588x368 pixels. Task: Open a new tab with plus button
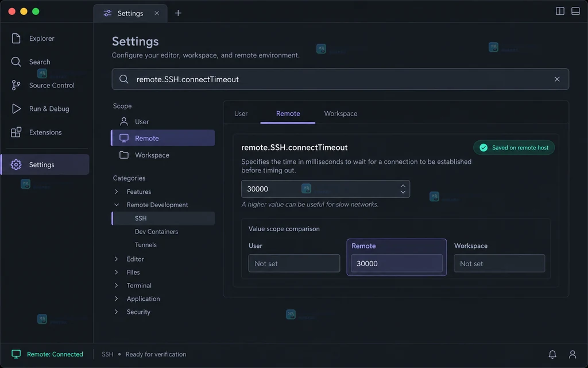tap(178, 13)
